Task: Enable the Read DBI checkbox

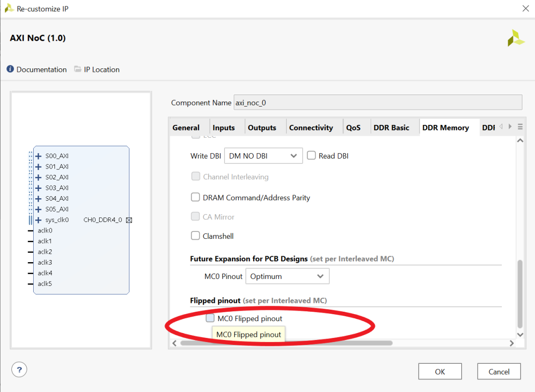Action: tap(311, 156)
